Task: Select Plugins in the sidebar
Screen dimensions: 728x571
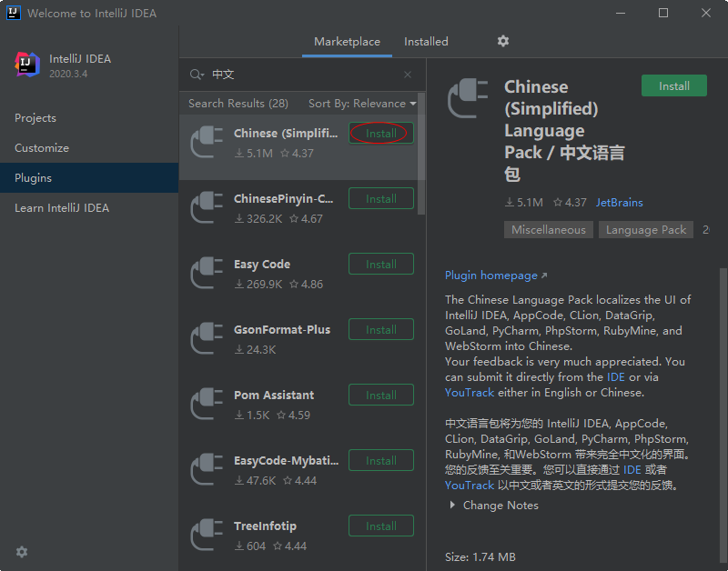Action: pos(89,177)
